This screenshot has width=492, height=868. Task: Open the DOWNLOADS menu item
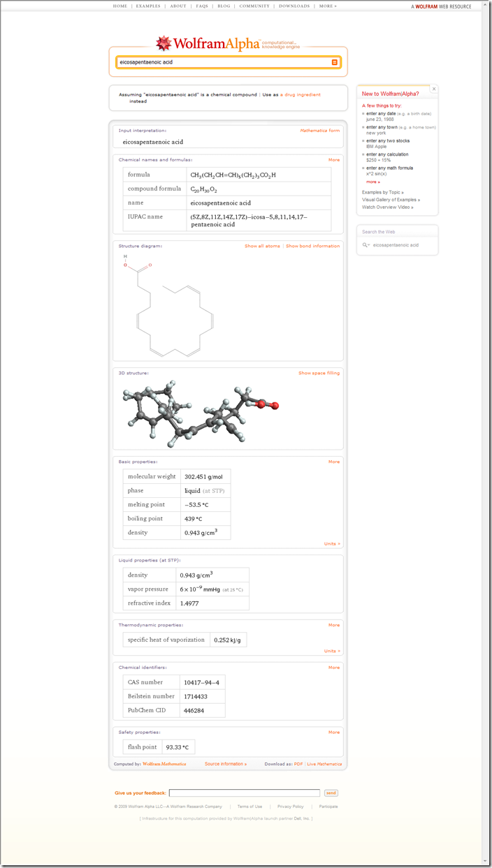[294, 6]
